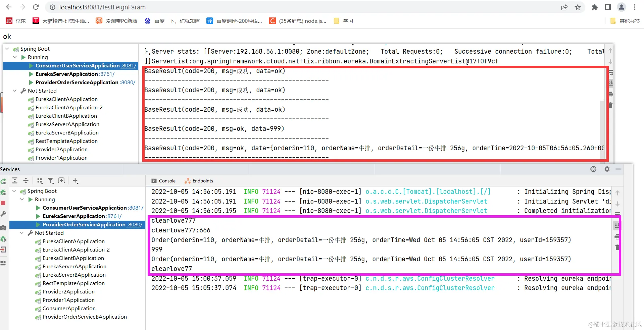Select ConsumerUserServiceApplication in lower Services tree
The width and height of the screenshot is (644, 330).
pyautogui.click(x=85, y=208)
